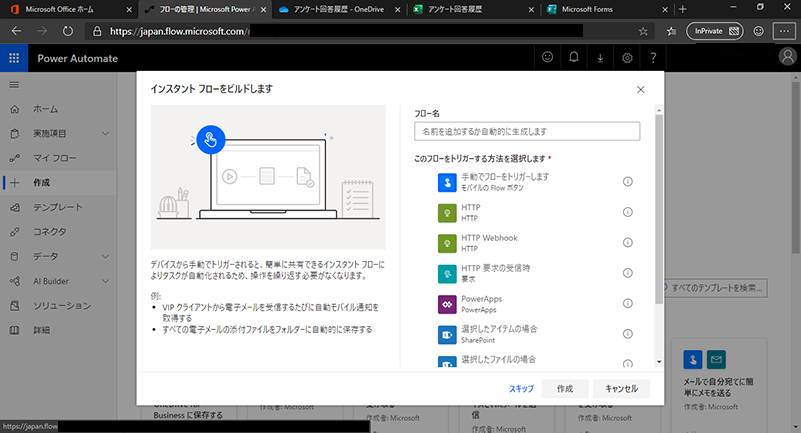Click the browser address bar

point(368,31)
